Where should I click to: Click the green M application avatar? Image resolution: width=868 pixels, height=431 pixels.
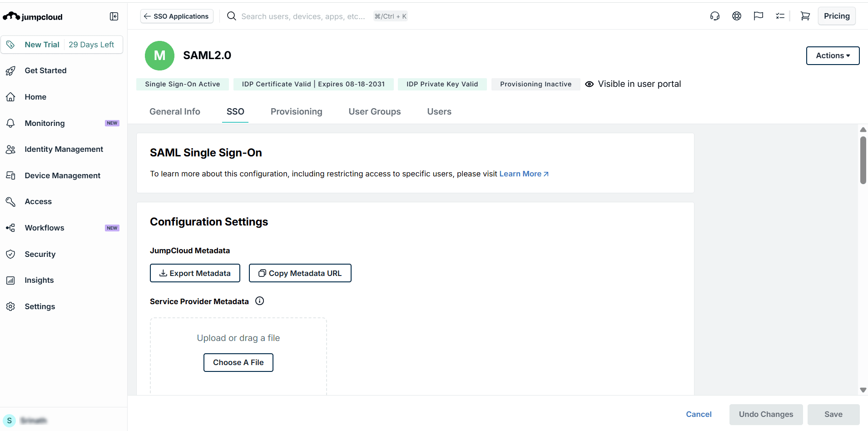coord(159,55)
